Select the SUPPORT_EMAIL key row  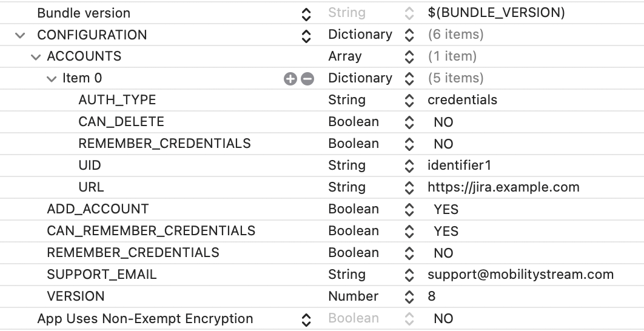102,275
